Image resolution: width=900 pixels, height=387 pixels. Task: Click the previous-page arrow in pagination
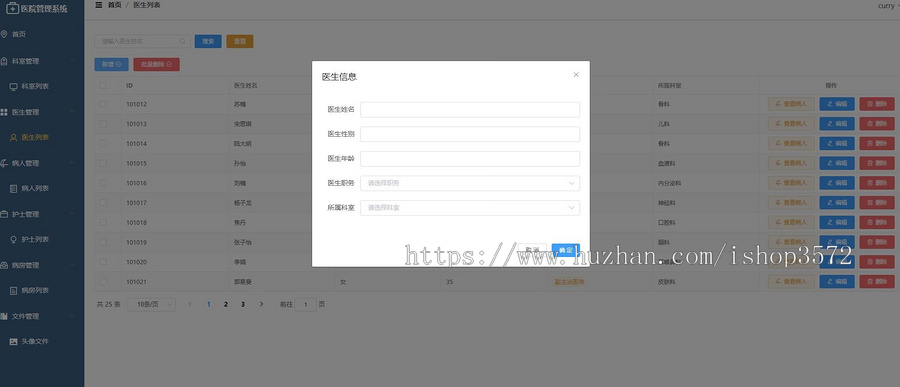coord(190,304)
